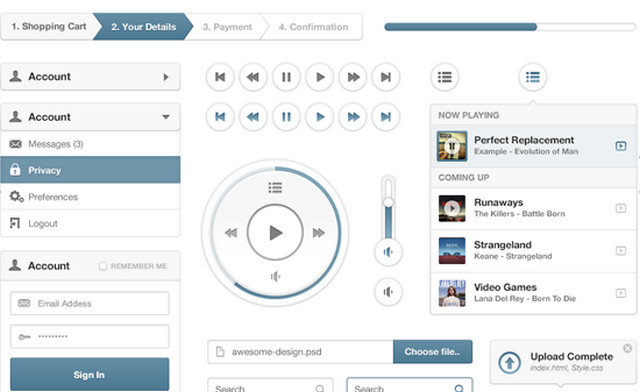Toggle play indicator for Perfect Replacement
The image size is (640, 392).
coord(621,146)
